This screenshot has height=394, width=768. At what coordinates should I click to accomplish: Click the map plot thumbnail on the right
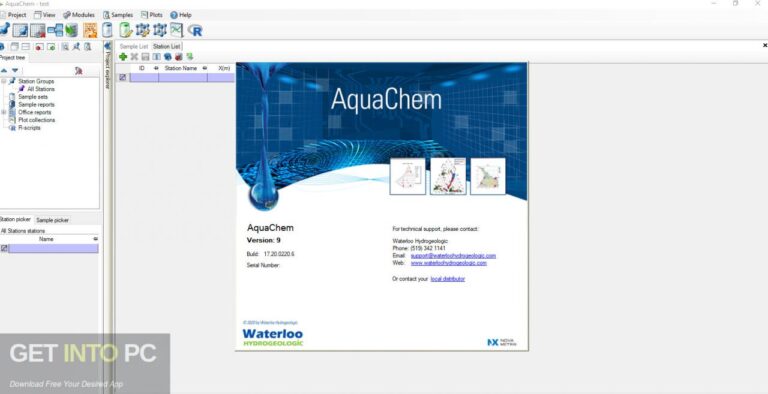488,176
